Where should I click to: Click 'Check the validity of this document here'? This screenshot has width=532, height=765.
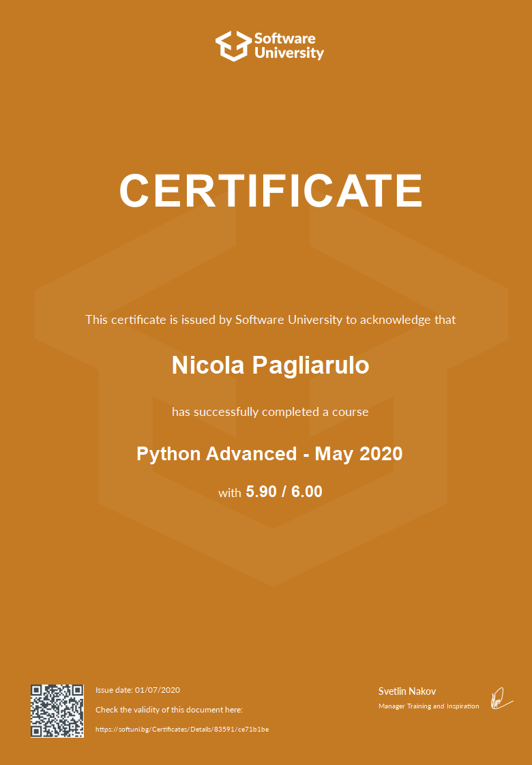[168, 710]
